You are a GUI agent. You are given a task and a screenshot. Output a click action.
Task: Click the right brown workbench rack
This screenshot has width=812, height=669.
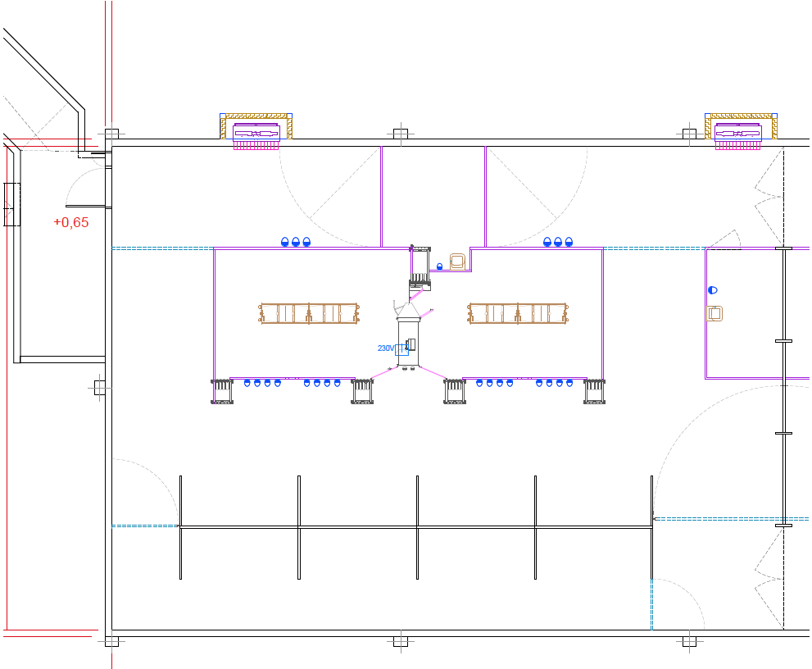[x=518, y=313]
